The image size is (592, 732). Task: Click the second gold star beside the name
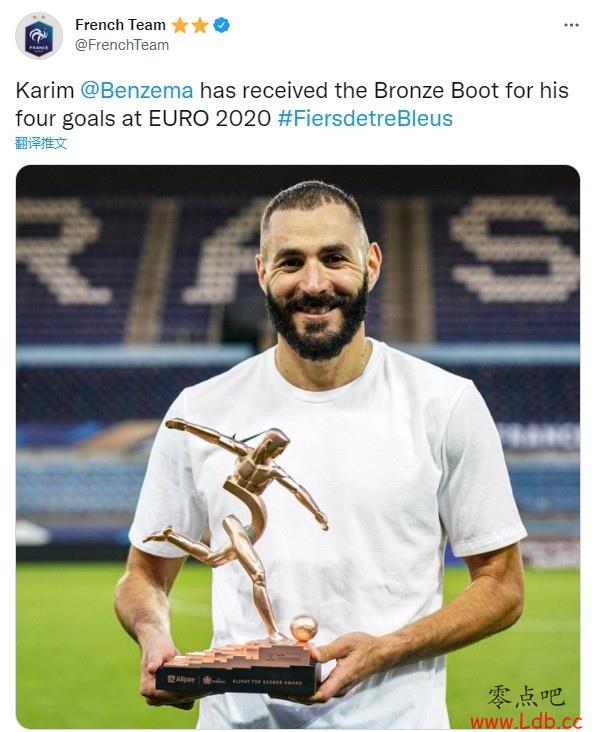coord(200,25)
